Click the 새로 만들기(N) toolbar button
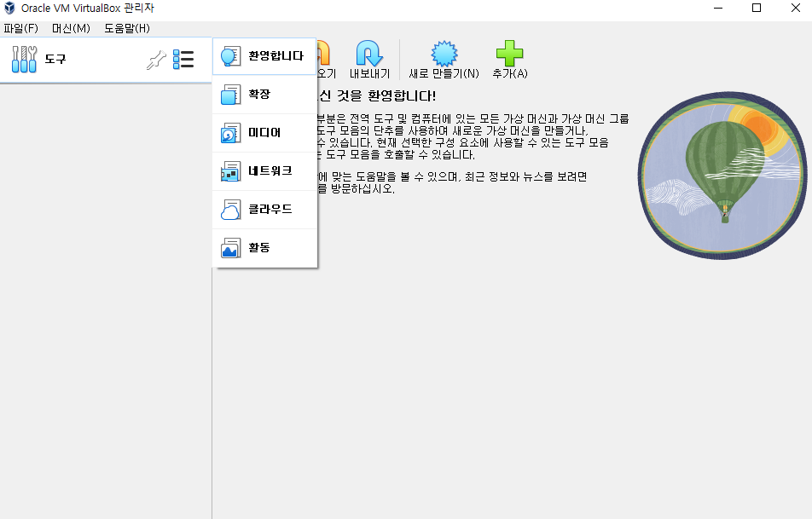The height and width of the screenshot is (519, 812). tap(444, 60)
